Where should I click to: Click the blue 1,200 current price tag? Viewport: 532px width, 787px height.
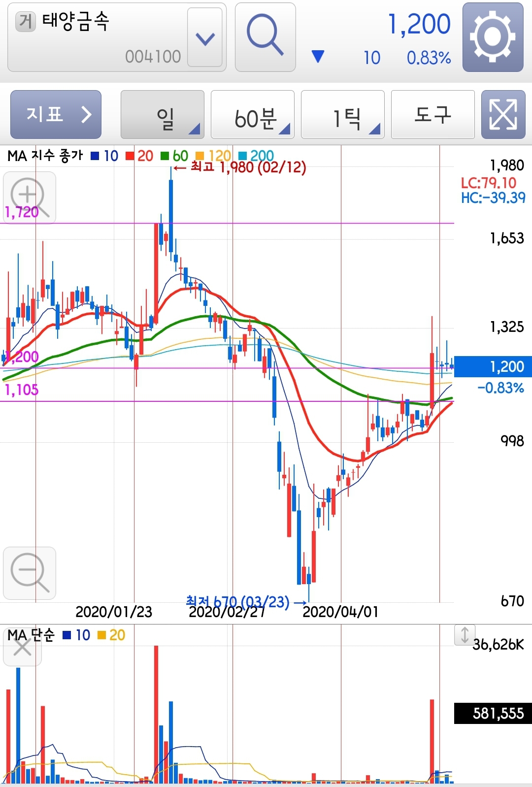click(x=493, y=366)
